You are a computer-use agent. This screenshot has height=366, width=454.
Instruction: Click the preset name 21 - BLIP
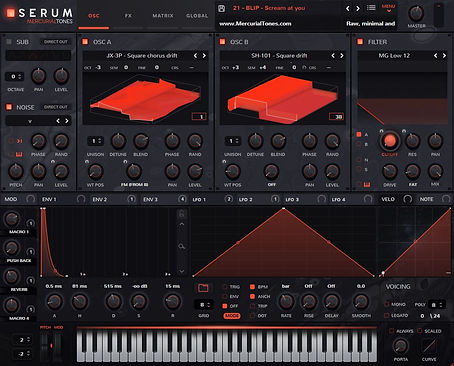(269, 8)
